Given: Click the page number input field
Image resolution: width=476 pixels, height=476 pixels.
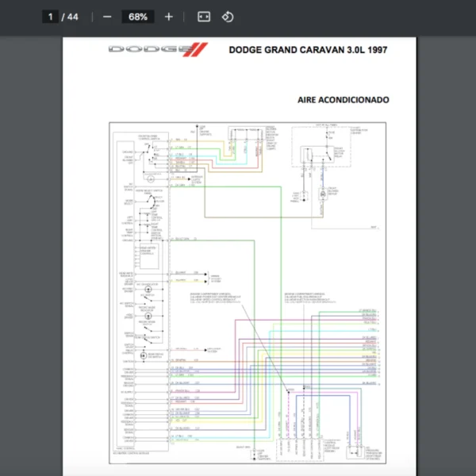Looking at the screenshot, I should click(50, 17).
